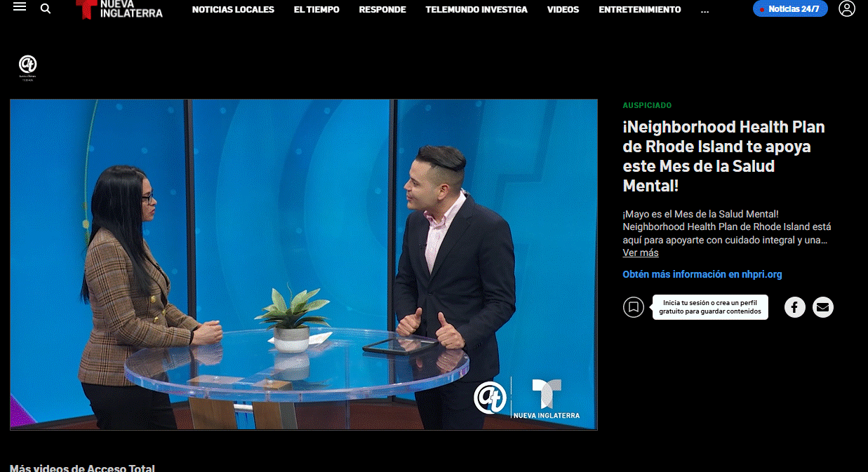Share the article by email
The width and height of the screenshot is (868, 472).
coord(823,307)
